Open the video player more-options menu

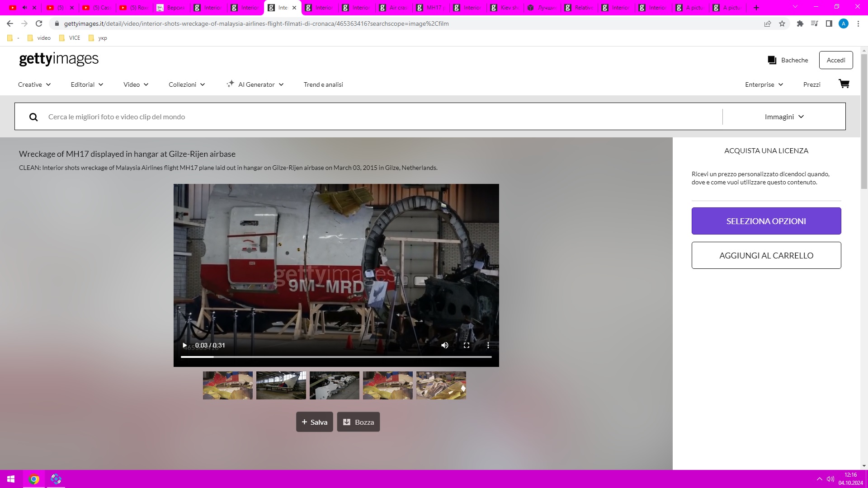pyautogui.click(x=488, y=345)
